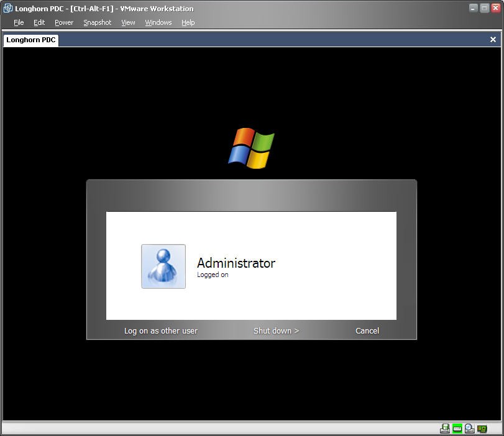Switch to the Longhorn PDC tab
This screenshot has height=436, width=504.
tap(31, 40)
